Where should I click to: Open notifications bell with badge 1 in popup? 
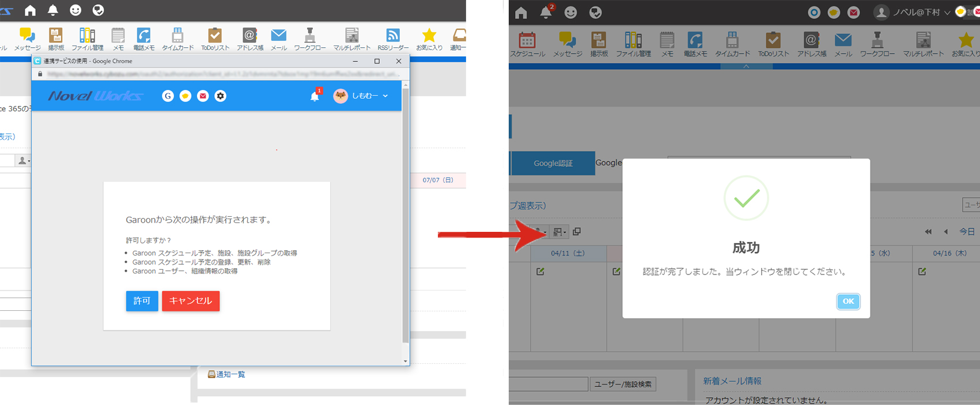click(315, 96)
